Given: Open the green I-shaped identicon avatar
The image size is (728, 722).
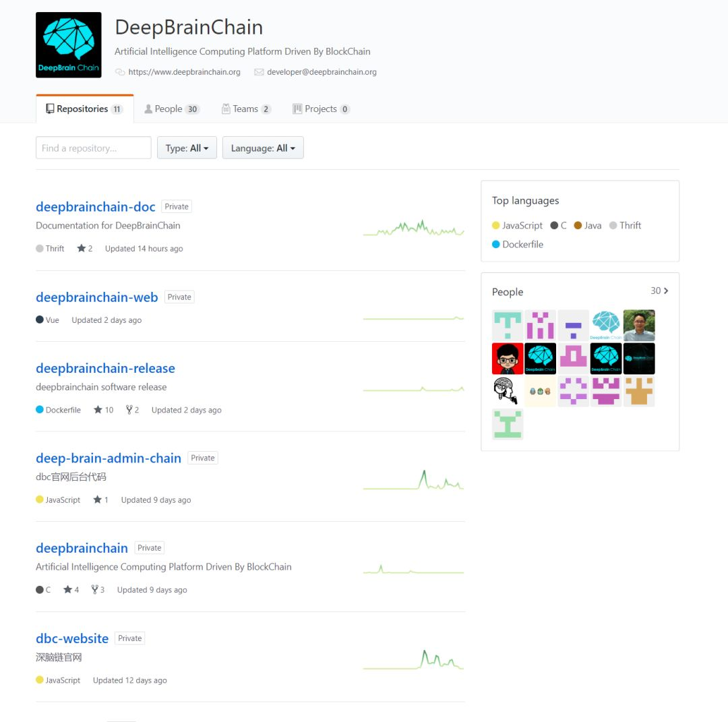Looking at the screenshot, I should pyautogui.click(x=508, y=425).
